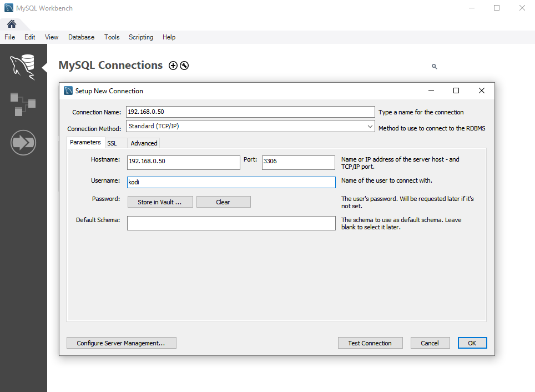The width and height of the screenshot is (535, 392).
Task: Click the MySQL Connections heading
Action: (x=110, y=65)
